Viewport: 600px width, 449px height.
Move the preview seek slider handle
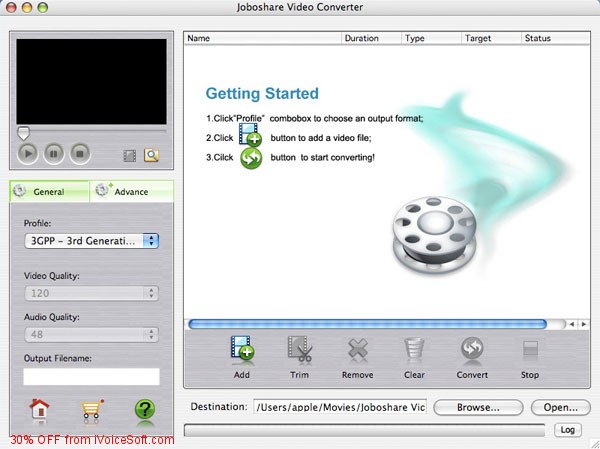(23, 133)
